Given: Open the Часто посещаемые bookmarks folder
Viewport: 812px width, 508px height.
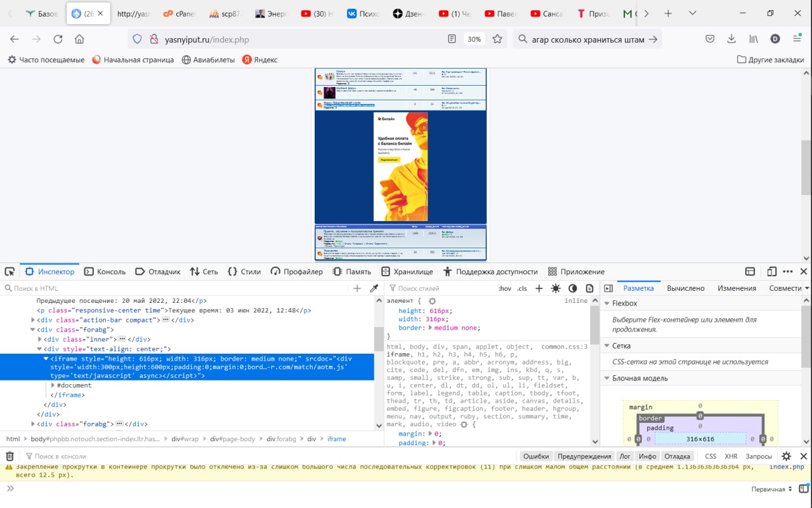Looking at the screenshot, I should pos(46,60).
